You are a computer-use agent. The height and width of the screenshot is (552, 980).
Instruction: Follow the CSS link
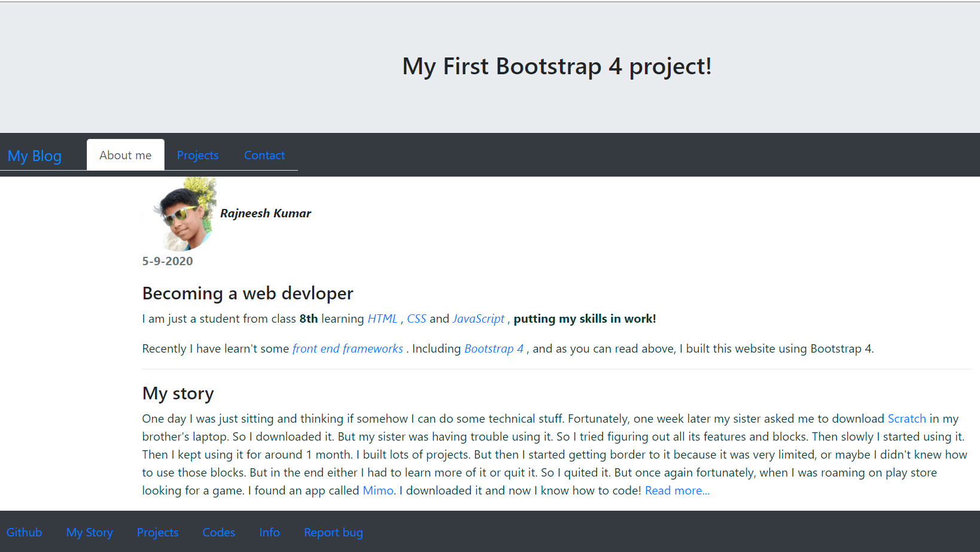click(x=416, y=319)
